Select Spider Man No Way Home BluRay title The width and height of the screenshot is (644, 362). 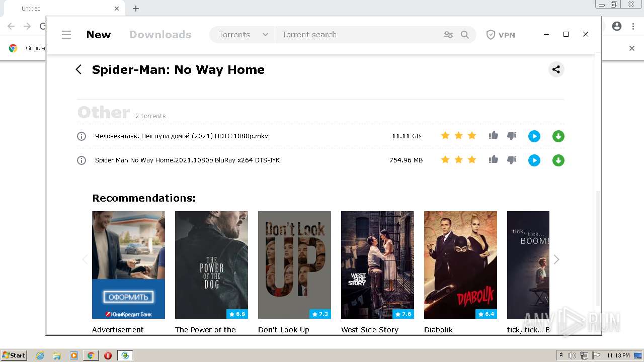(188, 160)
